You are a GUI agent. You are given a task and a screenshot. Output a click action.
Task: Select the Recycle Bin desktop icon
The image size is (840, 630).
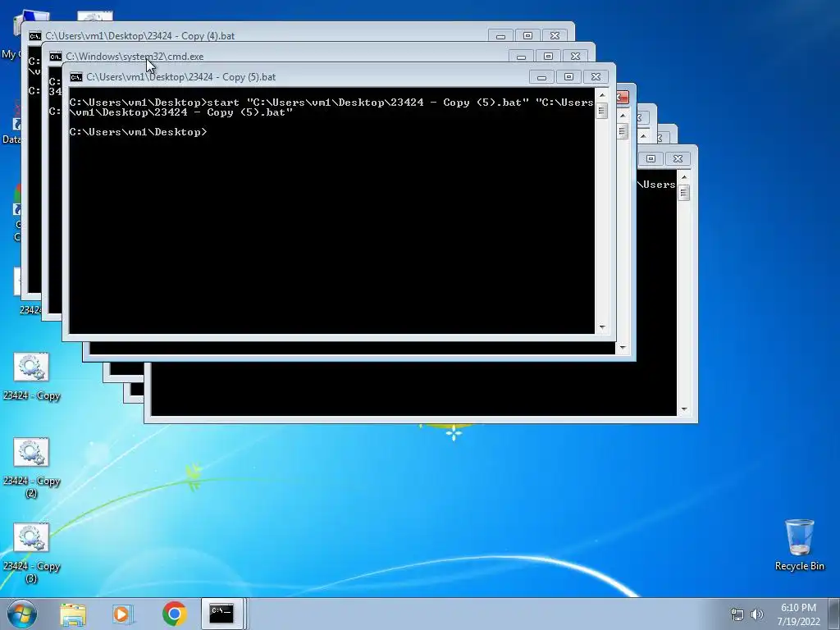tap(799, 545)
